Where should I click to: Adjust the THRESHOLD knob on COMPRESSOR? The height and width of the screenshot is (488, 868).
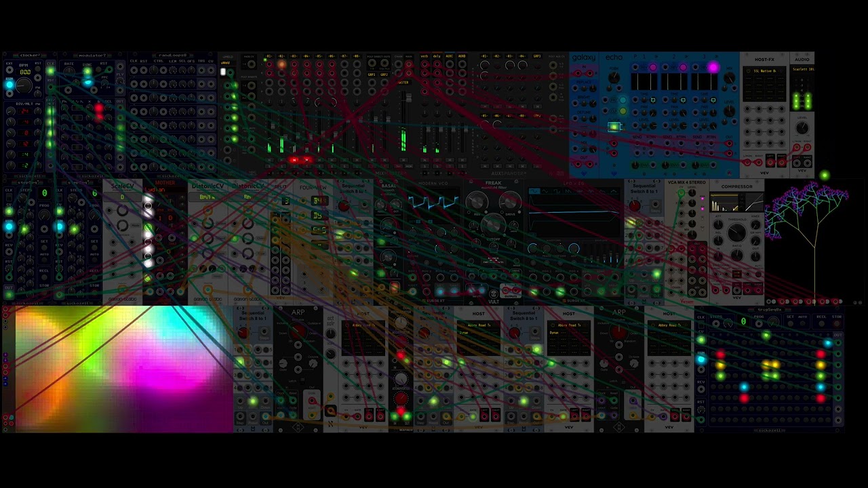click(x=736, y=233)
